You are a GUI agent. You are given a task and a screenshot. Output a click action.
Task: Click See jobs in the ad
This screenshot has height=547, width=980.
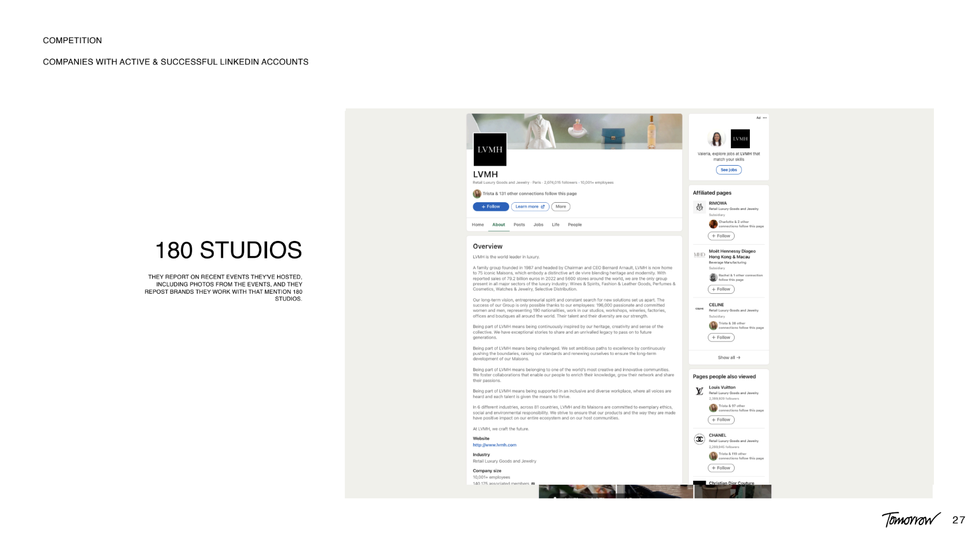pos(729,170)
